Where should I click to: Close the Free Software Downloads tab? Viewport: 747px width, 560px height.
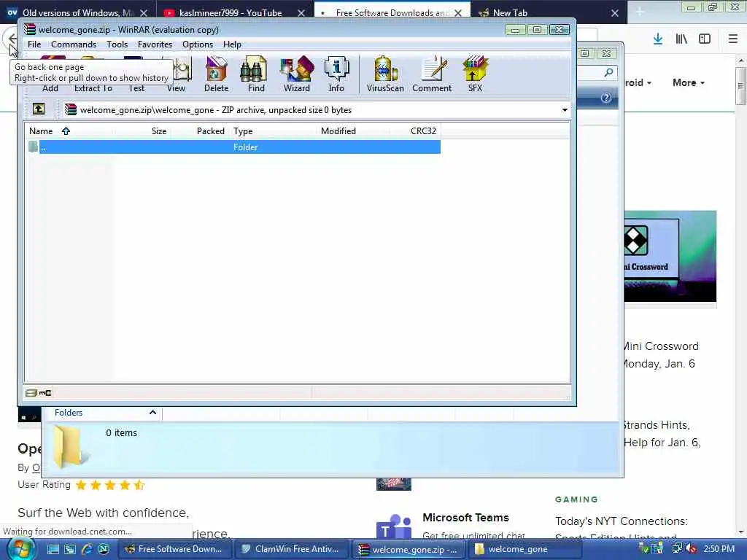tap(458, 13)
